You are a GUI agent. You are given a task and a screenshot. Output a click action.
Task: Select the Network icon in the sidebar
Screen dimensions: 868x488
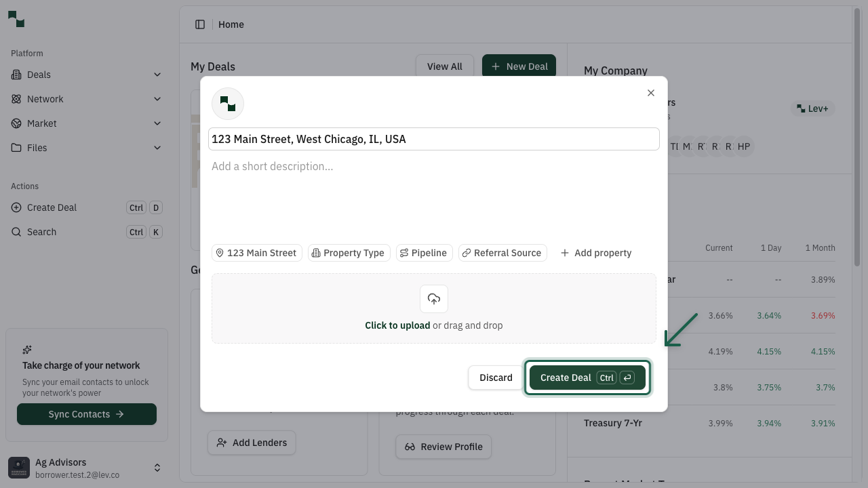tap(15, 99)
